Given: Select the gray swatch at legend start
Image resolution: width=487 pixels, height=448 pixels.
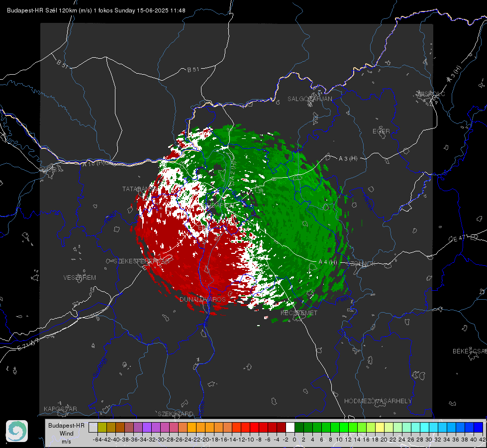Looking at the screenshot, I should click(93, 427).
